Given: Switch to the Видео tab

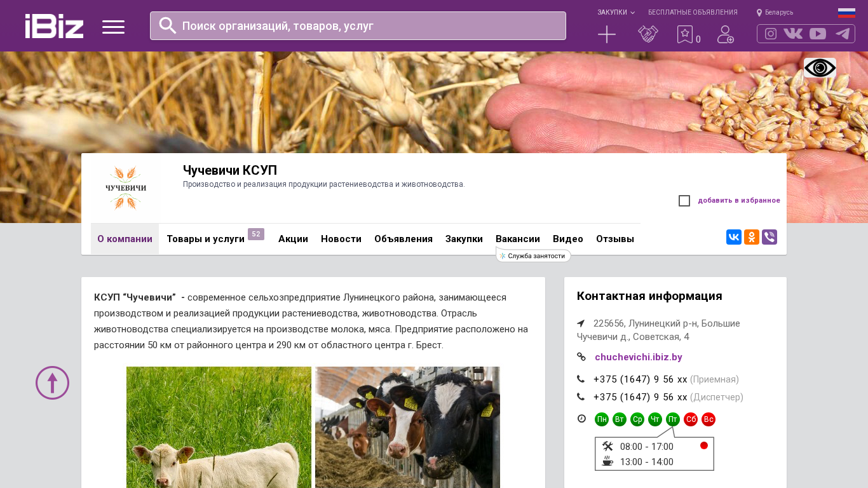Looking at the screenshot, I should coord(568,239).
